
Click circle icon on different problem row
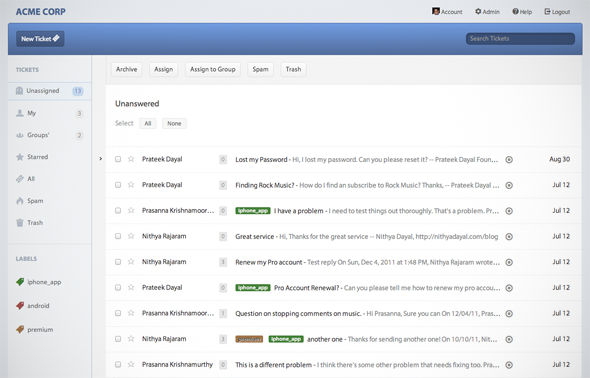pos(509,365)
